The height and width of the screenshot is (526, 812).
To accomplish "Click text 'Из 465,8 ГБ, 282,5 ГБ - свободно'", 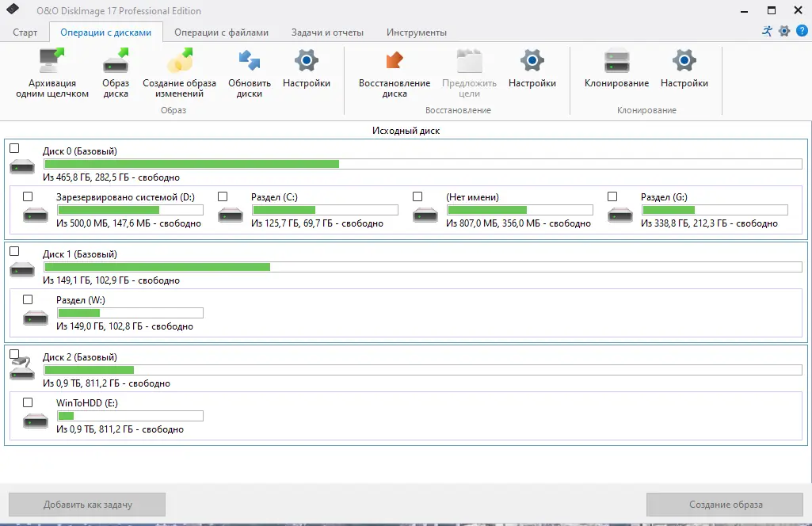I will [112, 177].
